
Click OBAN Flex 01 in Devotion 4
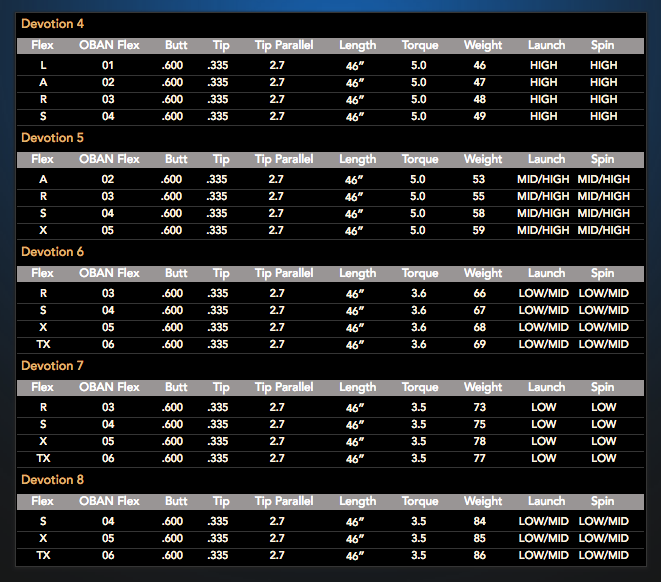click(x=108, y=65)
